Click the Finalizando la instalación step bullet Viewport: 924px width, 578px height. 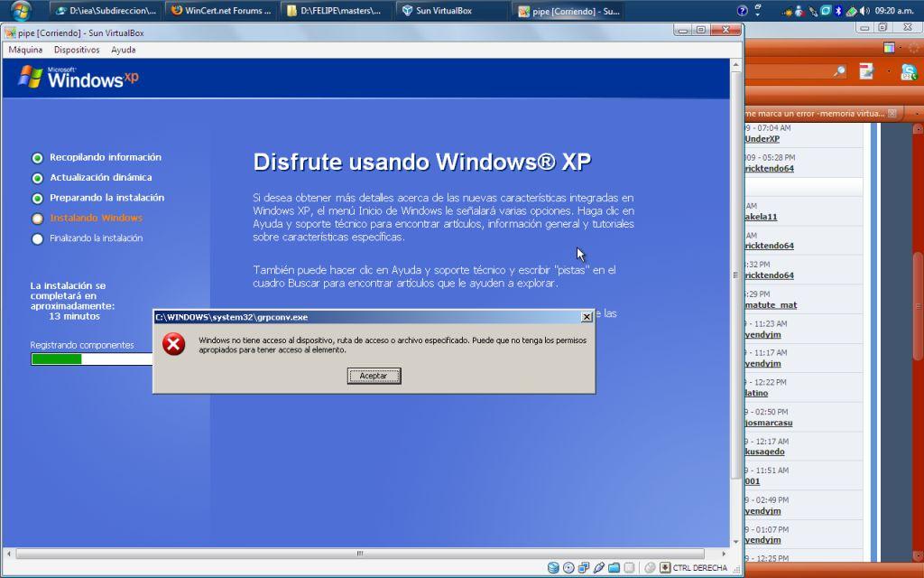point(37,238)
